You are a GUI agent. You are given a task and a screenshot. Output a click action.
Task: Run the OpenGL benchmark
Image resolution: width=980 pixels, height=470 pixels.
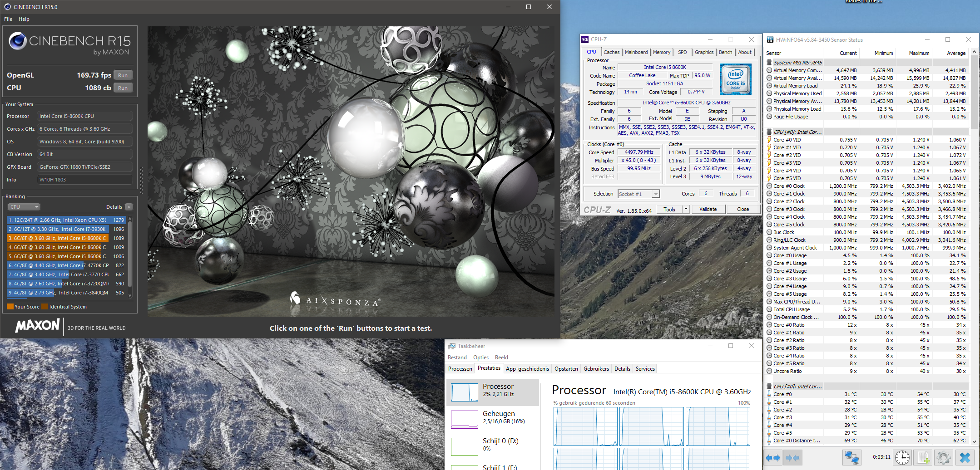[x=123, y=75]
